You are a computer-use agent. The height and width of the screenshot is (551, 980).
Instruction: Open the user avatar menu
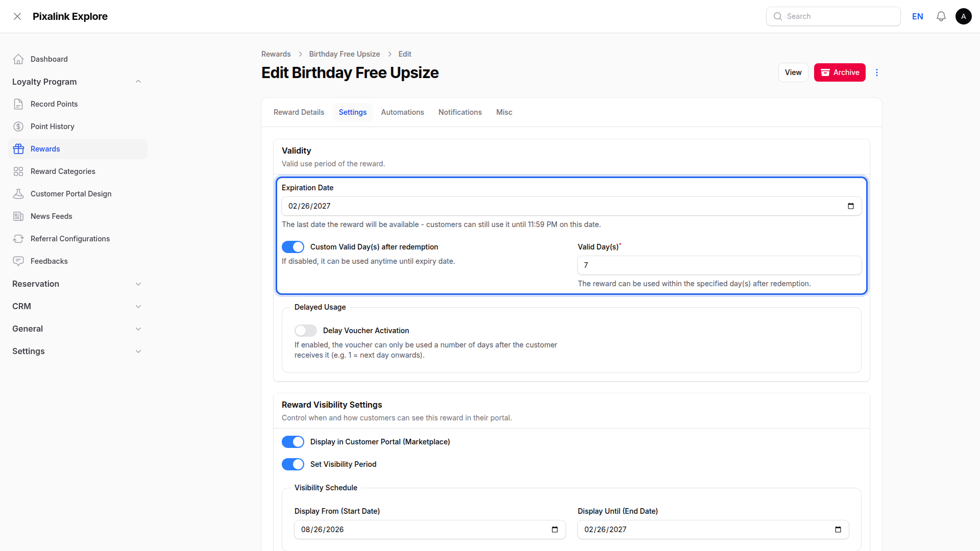point(964,16)
